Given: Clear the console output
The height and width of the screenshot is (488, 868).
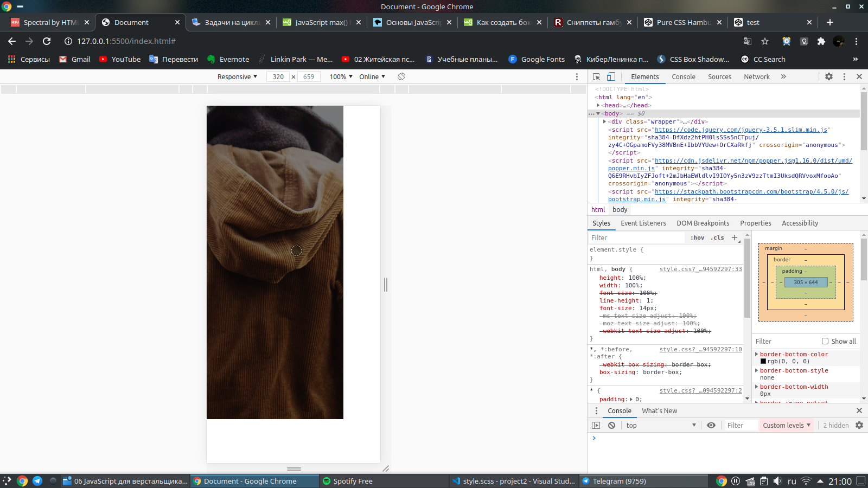Looking at the screenshot, I should 611,425.
